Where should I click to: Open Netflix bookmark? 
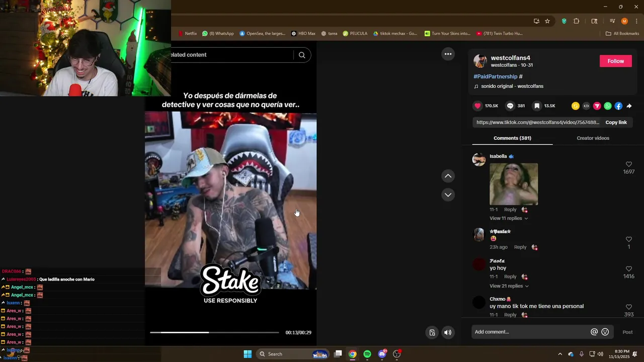[x=187, y=34]
